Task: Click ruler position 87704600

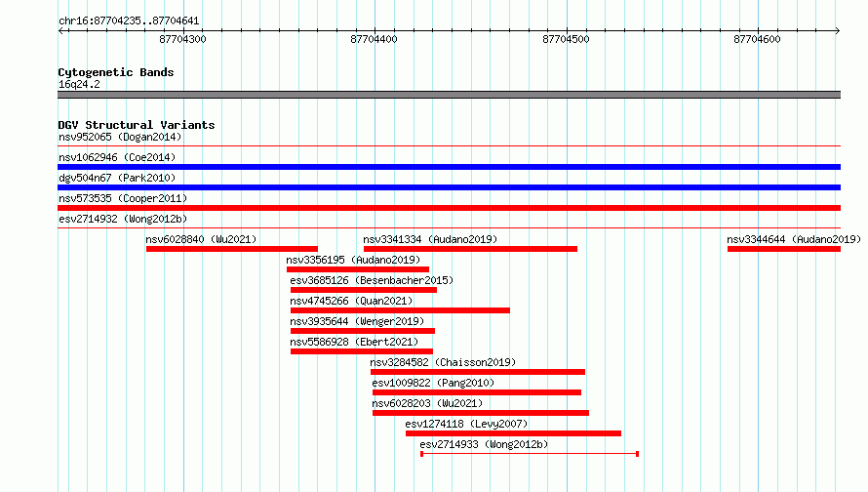Action: pyautogui.click(x=757, y=39)
